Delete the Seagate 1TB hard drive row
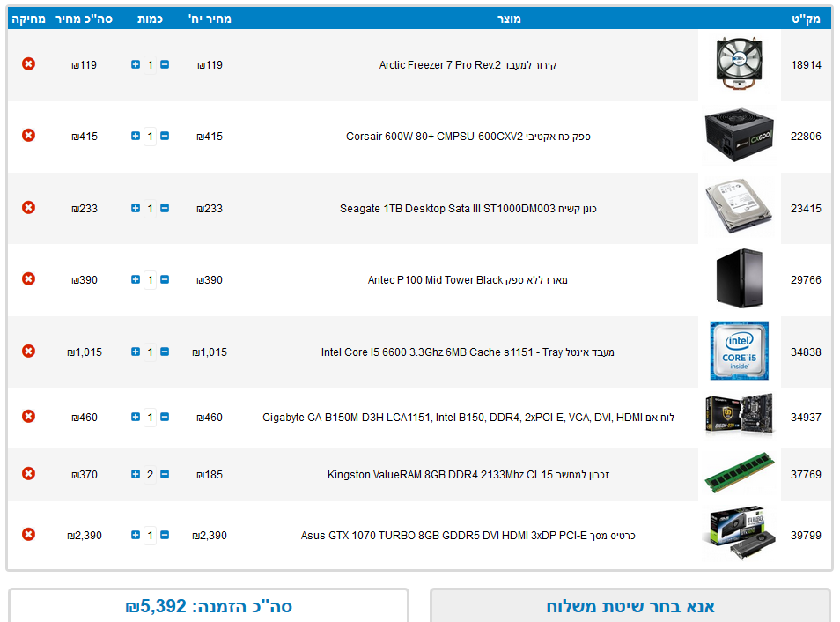 coord(28,207)
